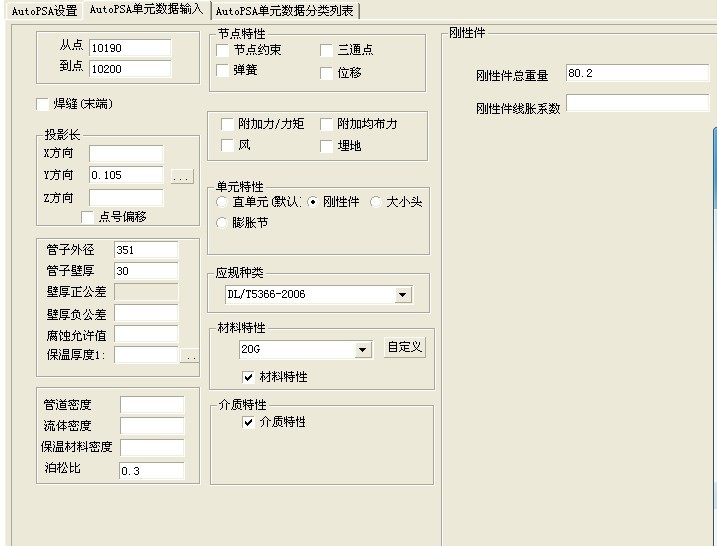The height and width of the screenshot is (546, 717).
Task: Enable the 附加力/力矩 checkbox
Action: click(x=227, y=124)
